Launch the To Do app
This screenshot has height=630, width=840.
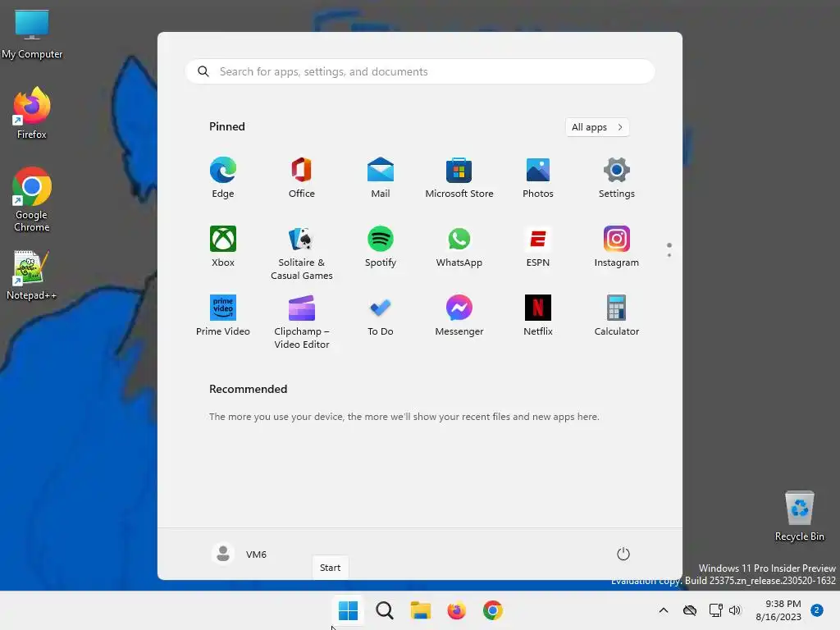(x=381, y=316)
